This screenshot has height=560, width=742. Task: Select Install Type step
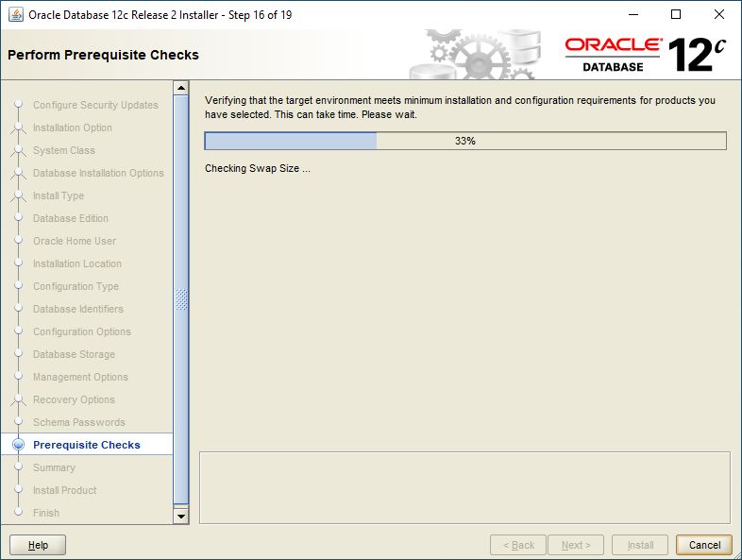tap(59, 196)
